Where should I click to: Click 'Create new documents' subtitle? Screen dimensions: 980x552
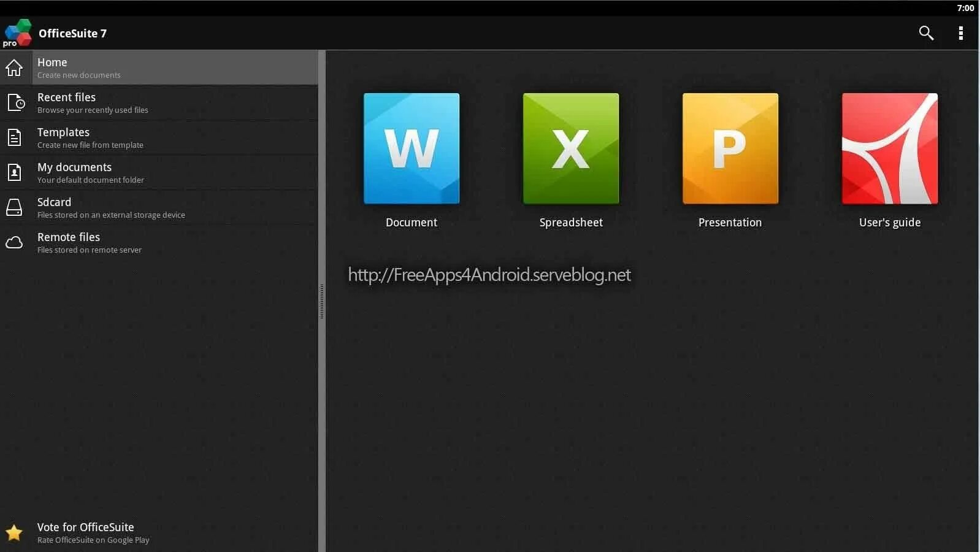[79, 75]
